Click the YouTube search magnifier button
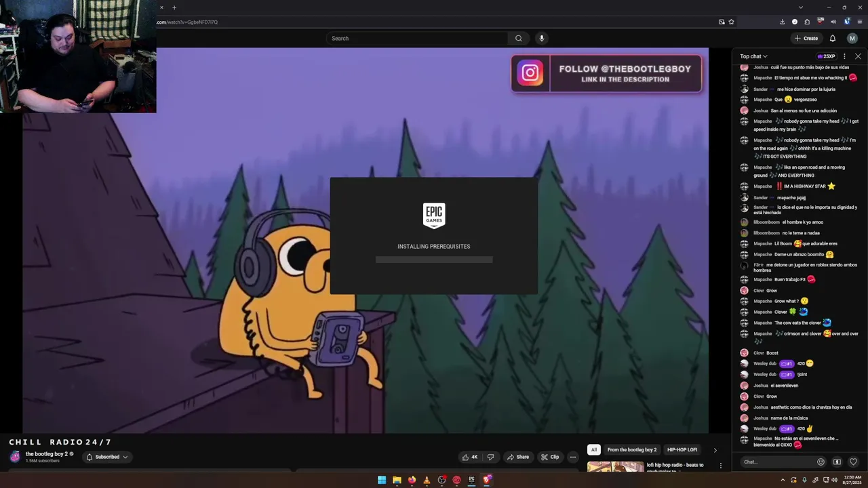The height and width of the screenshot is (488, 868). click(x=519, y=38)
